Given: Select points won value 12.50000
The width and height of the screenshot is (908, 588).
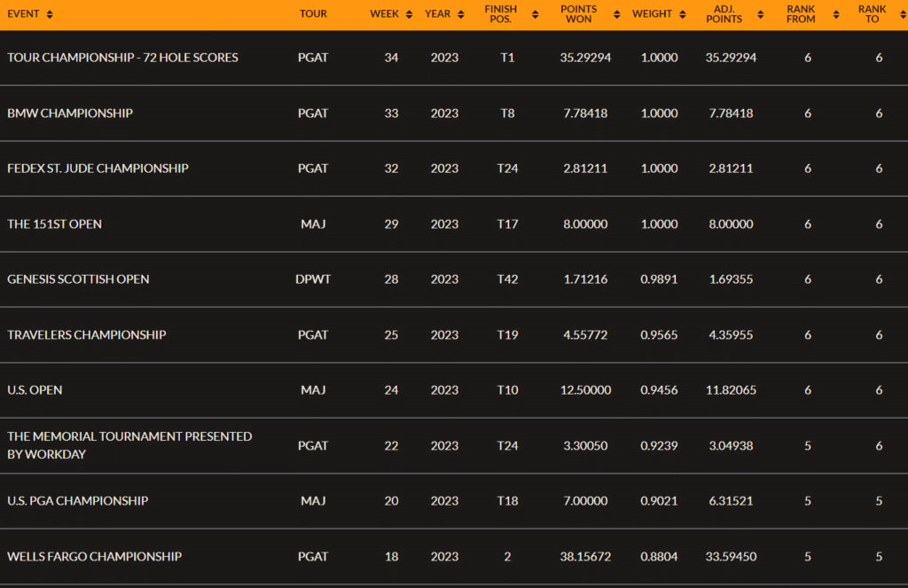Looking at the screenshot, I should (585, 390).
